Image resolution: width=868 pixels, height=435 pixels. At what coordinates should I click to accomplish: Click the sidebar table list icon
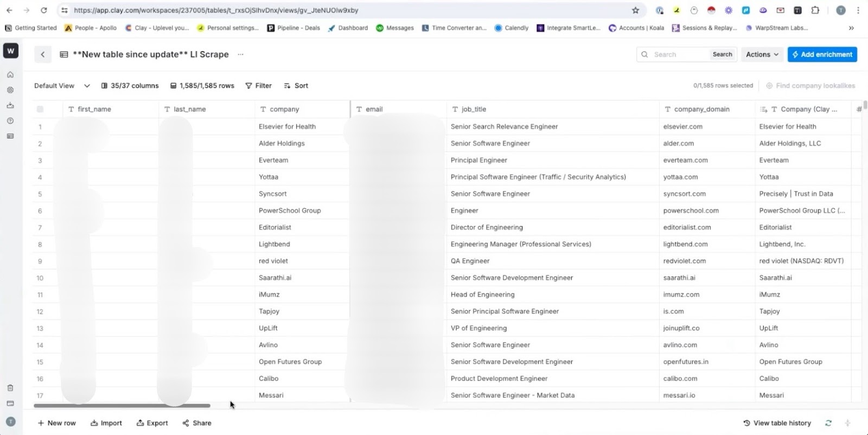pyautogui.click(x=10, y=136)
